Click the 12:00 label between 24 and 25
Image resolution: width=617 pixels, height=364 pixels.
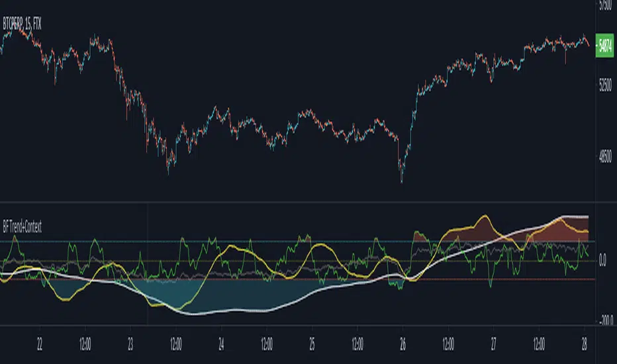[x=267, y=345]
